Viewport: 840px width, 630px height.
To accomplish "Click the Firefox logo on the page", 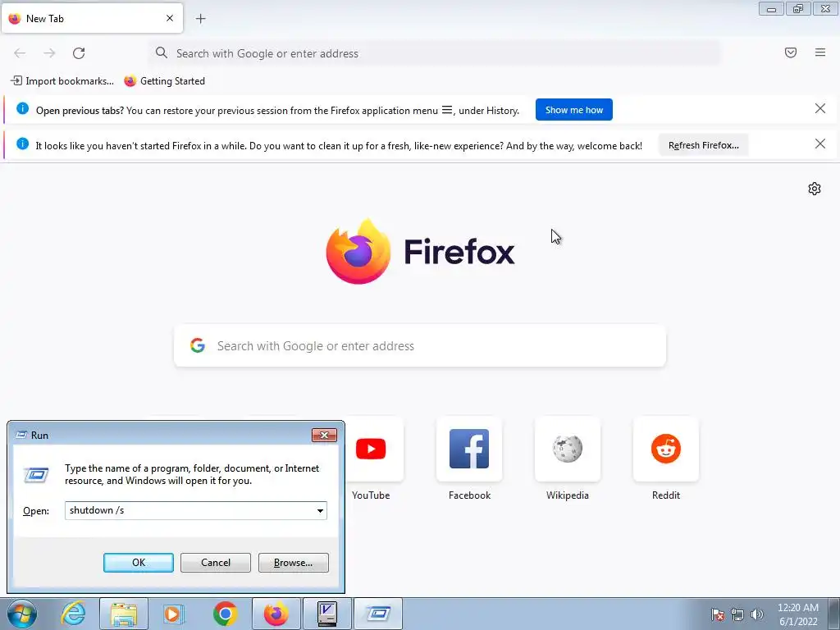I will point(420,251).
